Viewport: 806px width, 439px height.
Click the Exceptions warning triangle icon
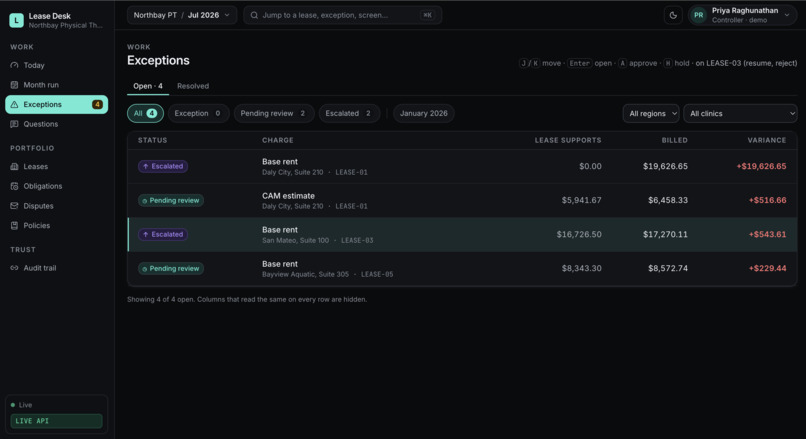point(14,104)
